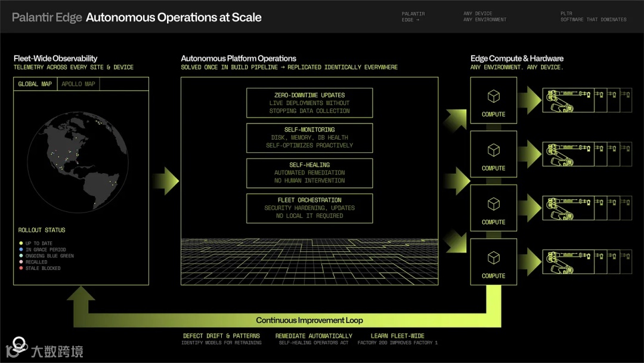Screen dimensions: 644x363
Task: Click the first COMPUTE cube icon
Action: 494,97
